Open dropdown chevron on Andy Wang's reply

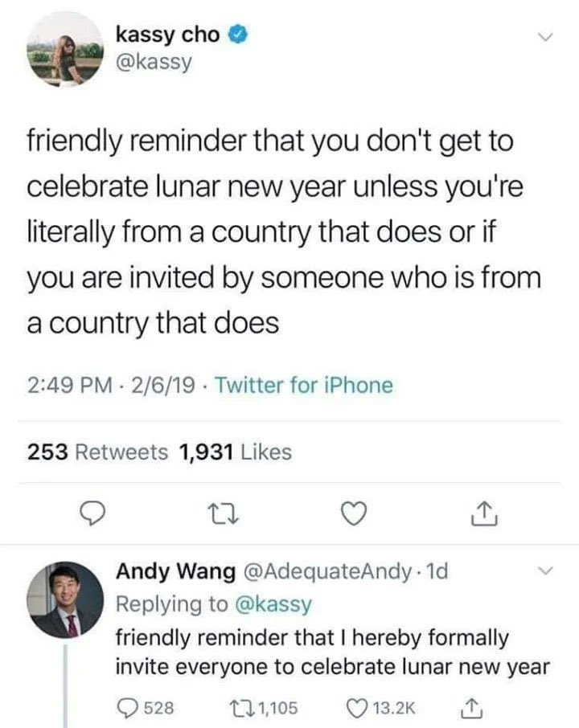545,571
